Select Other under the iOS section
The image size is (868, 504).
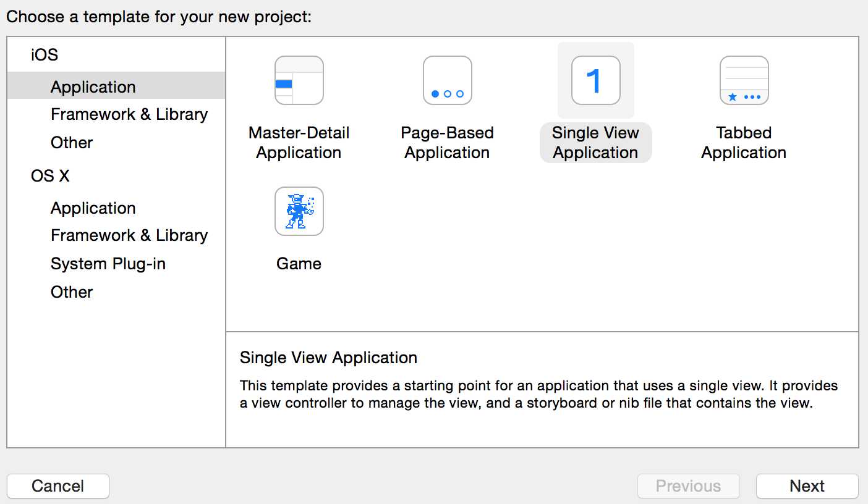click(72, 143)
